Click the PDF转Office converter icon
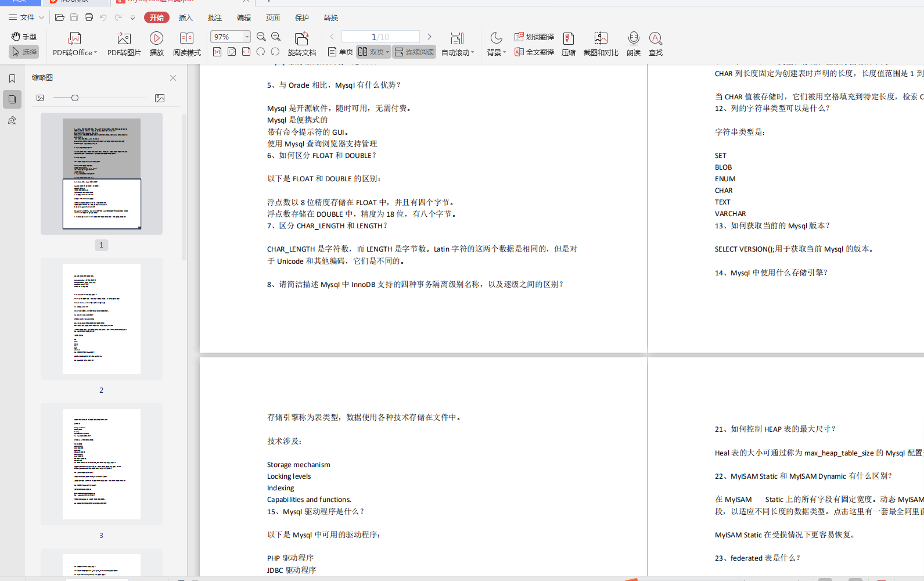The height and width of the screenshot is (581, 924). [x=74, y=38]
